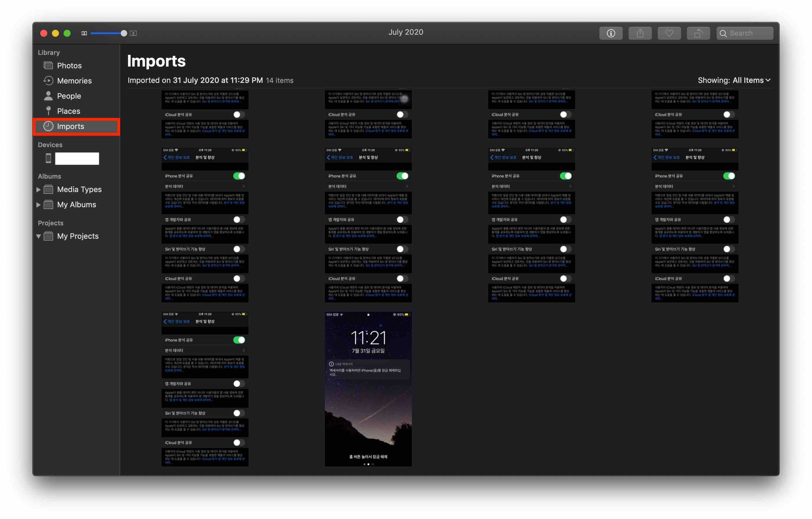This screenshot has height=519, width=812.
Task: Open Places in the sidebar
Action: (69, 111)
